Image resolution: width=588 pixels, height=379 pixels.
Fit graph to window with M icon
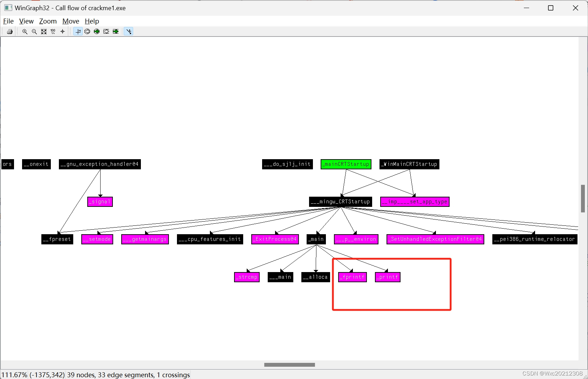tap(44, 32)
